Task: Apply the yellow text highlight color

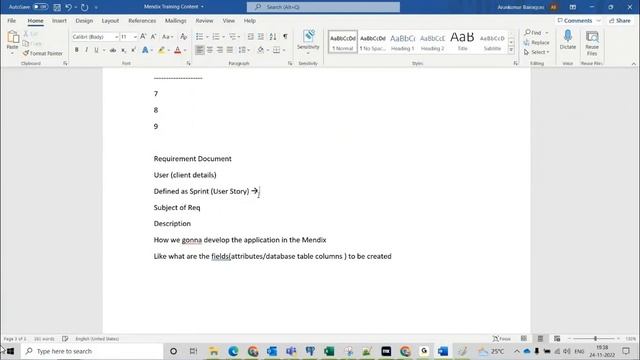Action: click(x=162, y=50)
